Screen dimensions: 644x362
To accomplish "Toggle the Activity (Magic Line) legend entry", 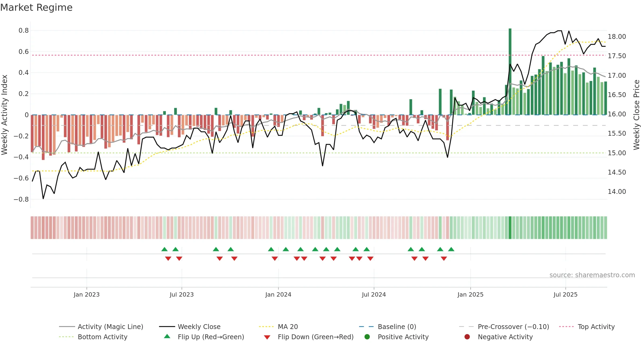I will 101,327.
